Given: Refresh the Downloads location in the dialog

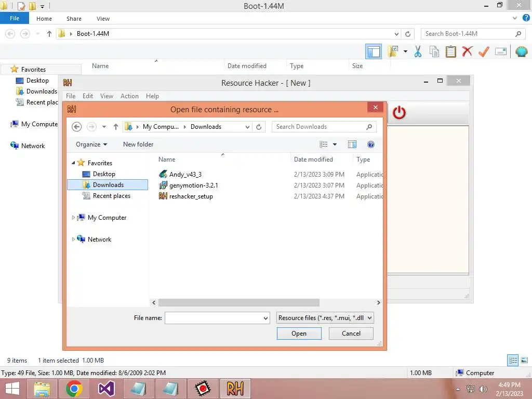Looking at the screenshot, I should 259,127.
